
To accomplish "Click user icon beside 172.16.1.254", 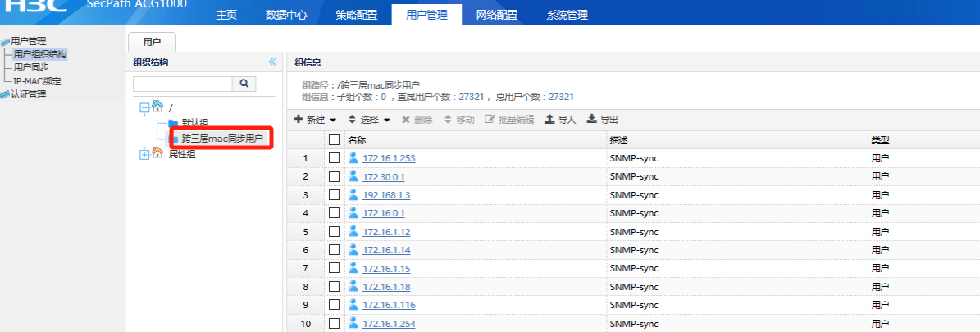I will [353, 323].
